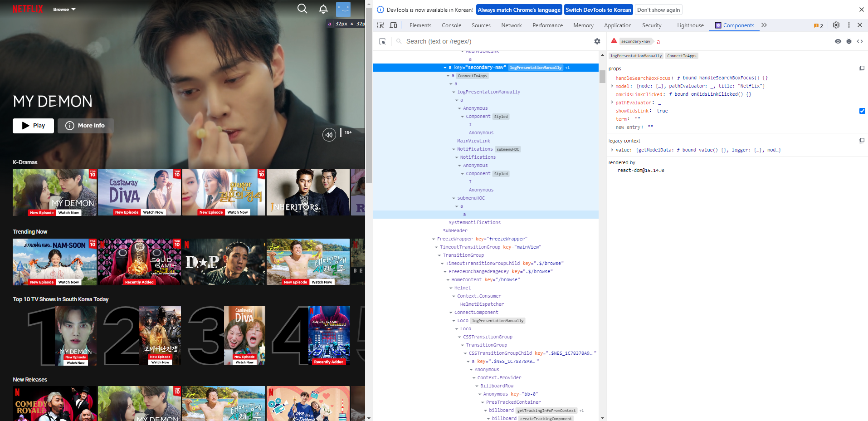Switch to the Elements tab
The image size is (868, 421).
coord(420,25)
